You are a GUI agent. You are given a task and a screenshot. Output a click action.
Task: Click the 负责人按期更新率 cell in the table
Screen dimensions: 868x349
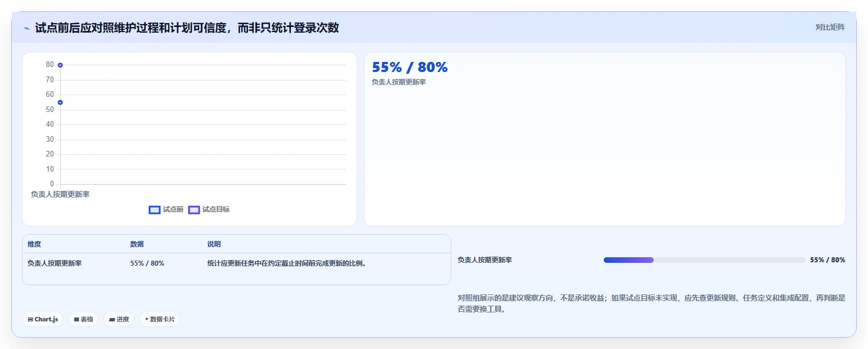click(x=55, y=263)
